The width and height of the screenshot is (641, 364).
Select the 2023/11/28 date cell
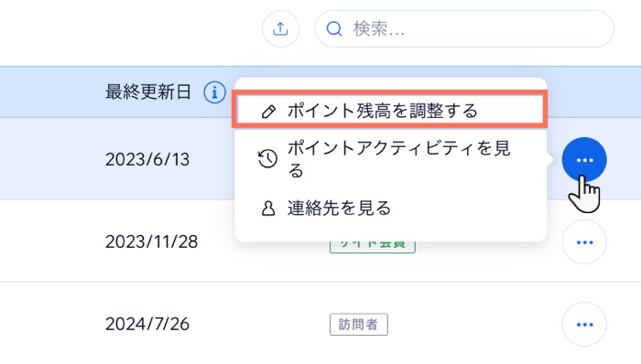151,242
